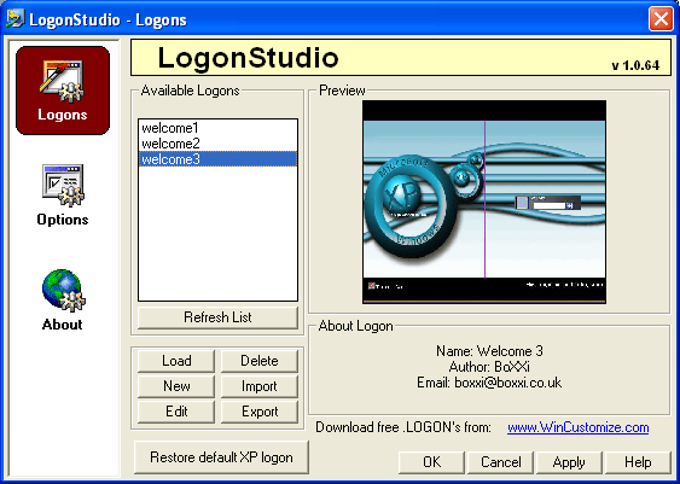Open the Options section in the sidebar
Image resolution: width=680 pixels, height=484 pixels.
point(63,195)
